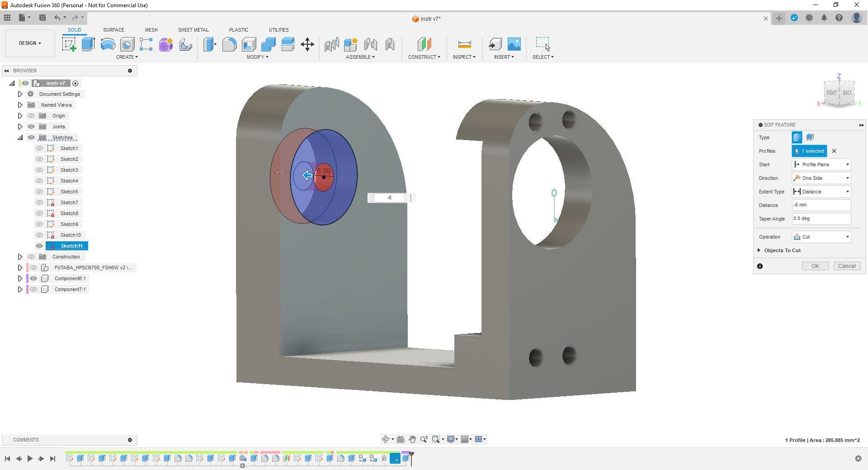868x470 pixels.
Task: Clear the selected profiles
Action: 834,151
